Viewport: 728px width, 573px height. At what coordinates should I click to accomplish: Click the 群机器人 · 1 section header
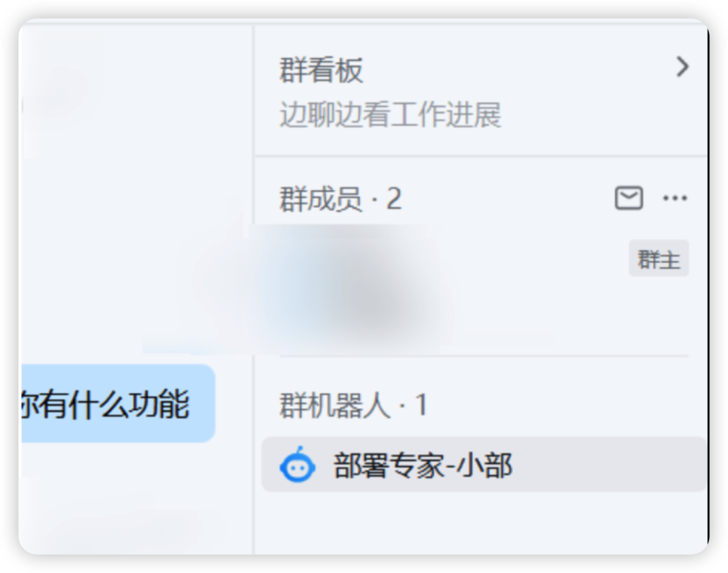[353, 405]
